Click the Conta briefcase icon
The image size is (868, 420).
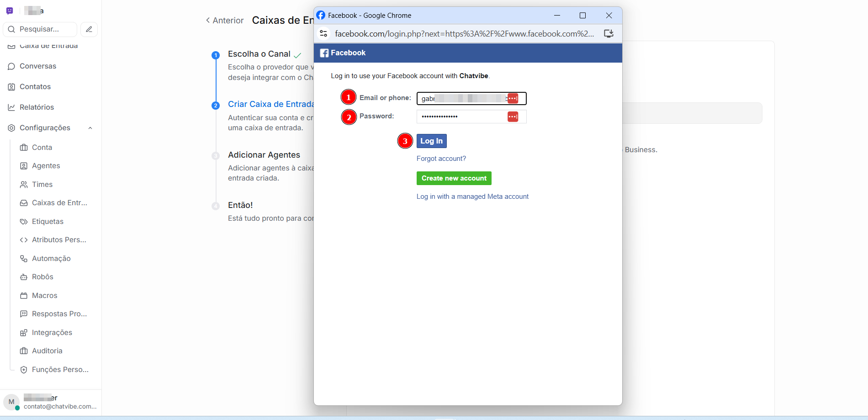[24, 148]
